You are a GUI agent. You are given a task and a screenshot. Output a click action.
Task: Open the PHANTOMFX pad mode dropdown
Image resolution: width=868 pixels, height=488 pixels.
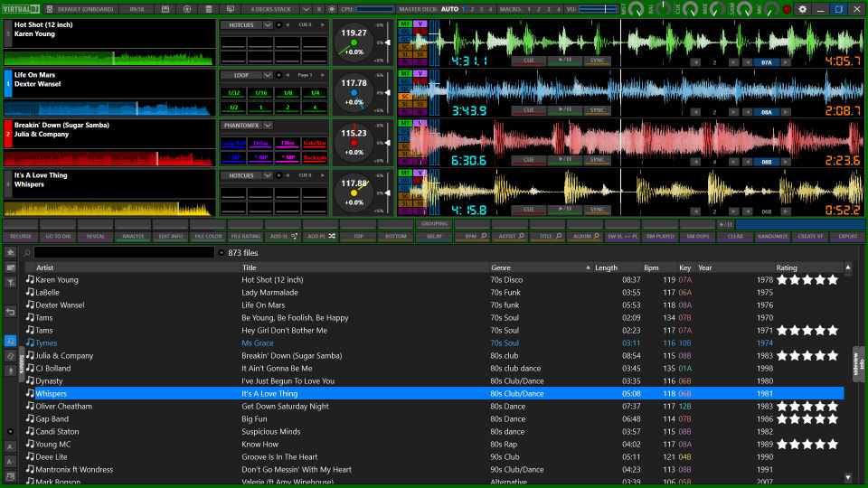pyautogui.click(x=268, y=126)
